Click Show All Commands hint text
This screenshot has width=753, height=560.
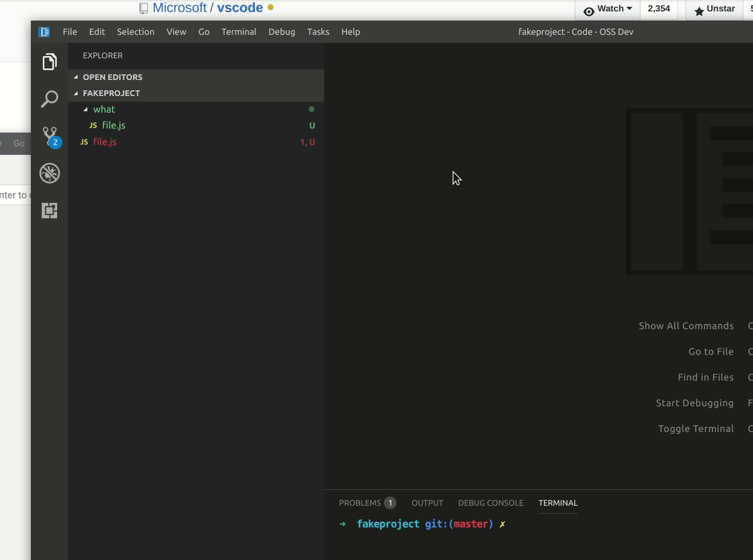click(x=686, y=326)
